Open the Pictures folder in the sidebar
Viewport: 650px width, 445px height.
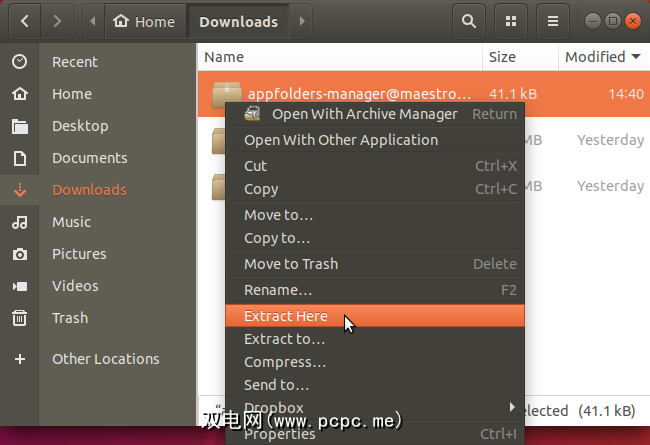[79, 254]
